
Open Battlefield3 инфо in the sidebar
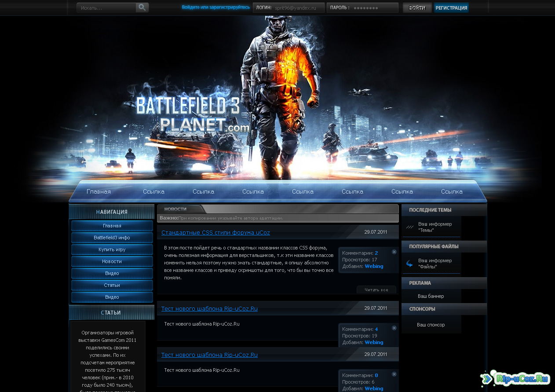pyautogui.click(x=112, y=238)
